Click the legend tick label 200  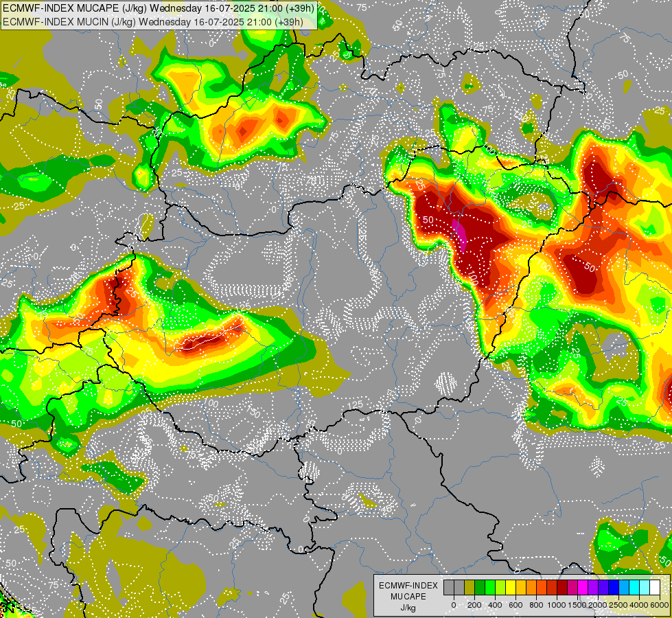pyautogui.click(x=474, y=605)
